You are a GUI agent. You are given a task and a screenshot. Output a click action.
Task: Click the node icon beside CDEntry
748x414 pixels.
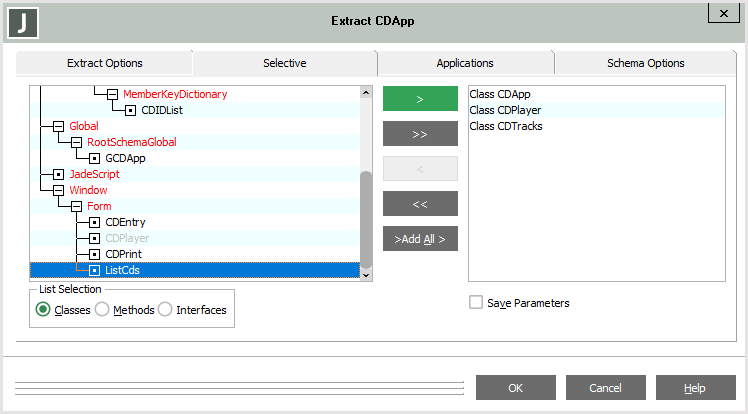coord(94,222)
